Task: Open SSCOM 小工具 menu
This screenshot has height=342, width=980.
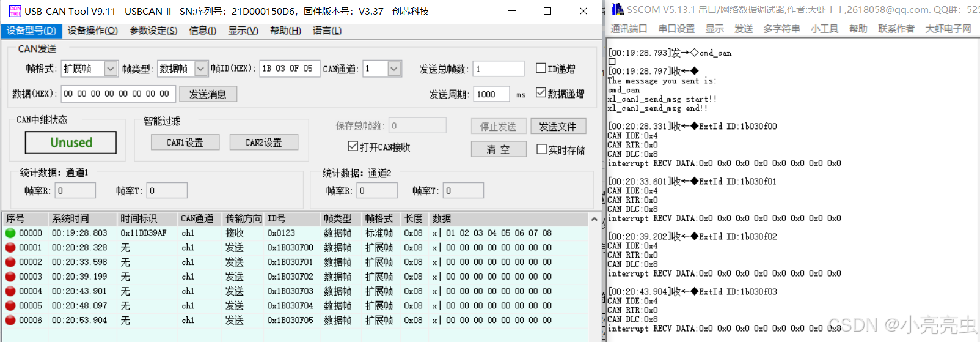Action: coord(824,29)
